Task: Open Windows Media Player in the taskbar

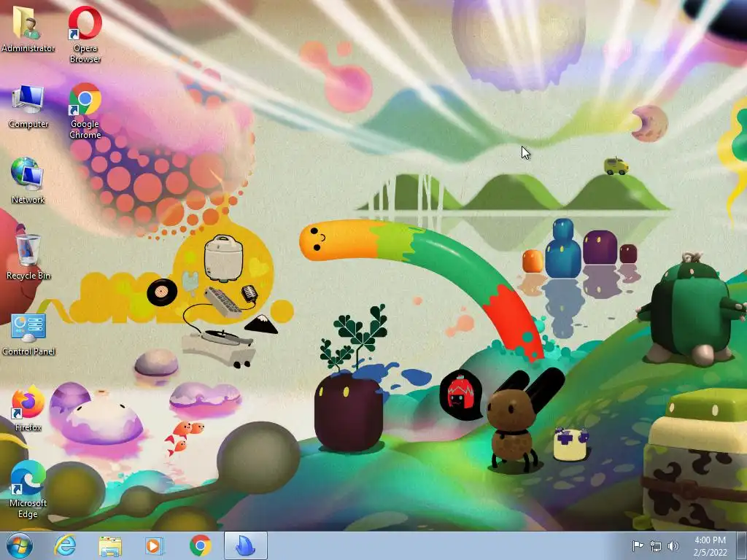Action: tap(153, 545)
